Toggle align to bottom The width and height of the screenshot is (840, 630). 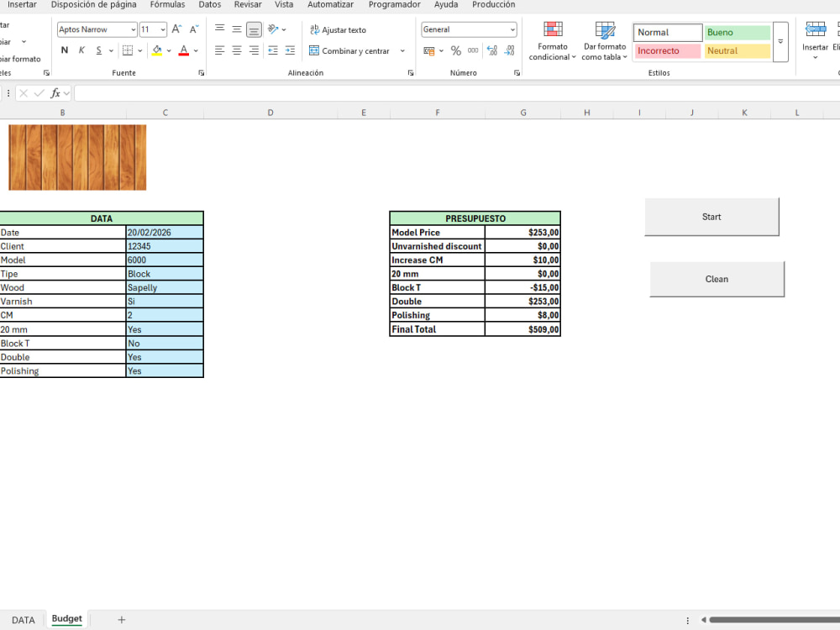pyautogui.click(x=254, y=29)
